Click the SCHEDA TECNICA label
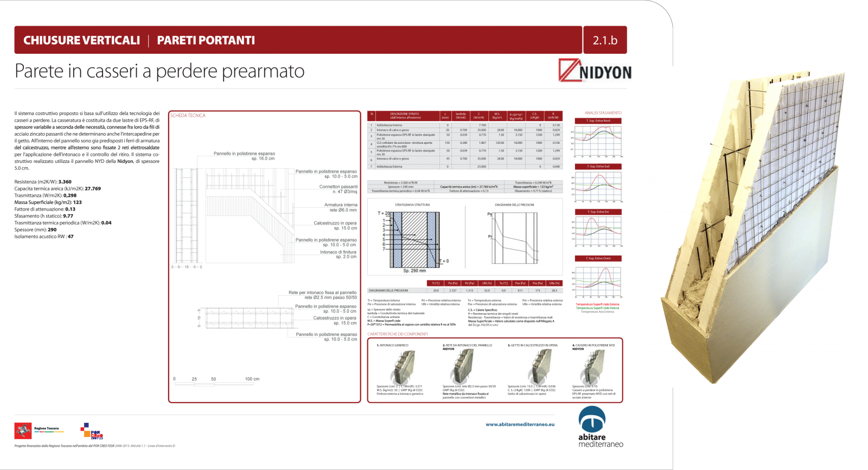Screen dimensions: 868x470 [x=188, y=116]
